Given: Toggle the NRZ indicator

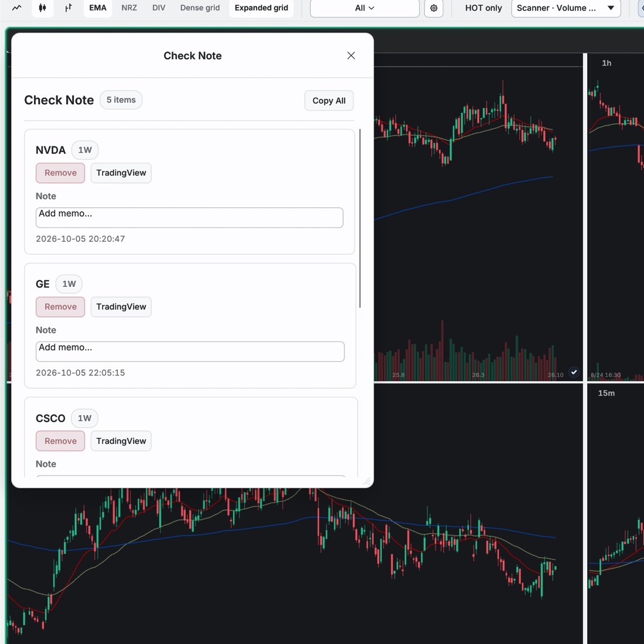Looking at the screenshot, I should [129, 8].
